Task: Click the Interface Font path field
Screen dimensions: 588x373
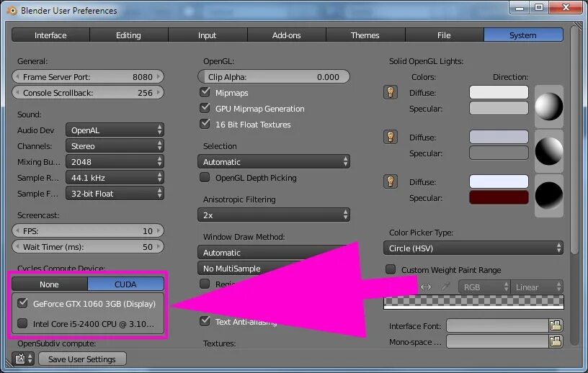Action: coord(497,325)
